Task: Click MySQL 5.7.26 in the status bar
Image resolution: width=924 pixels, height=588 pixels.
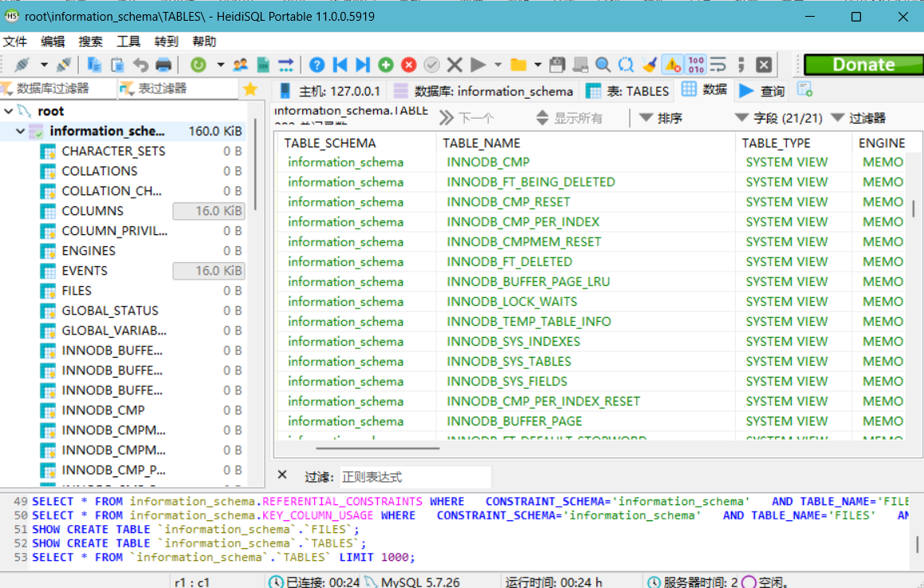Action: click(x=419, y=582)
